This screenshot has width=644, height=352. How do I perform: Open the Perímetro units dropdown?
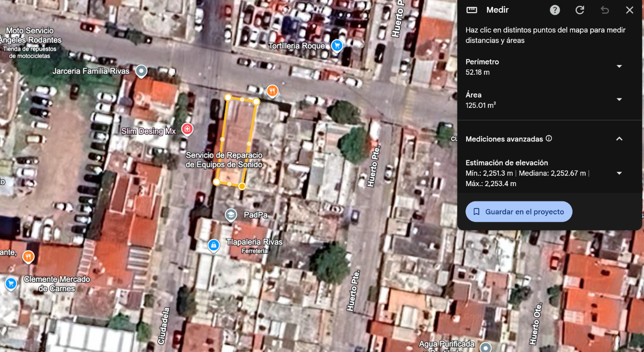(619, 66)
